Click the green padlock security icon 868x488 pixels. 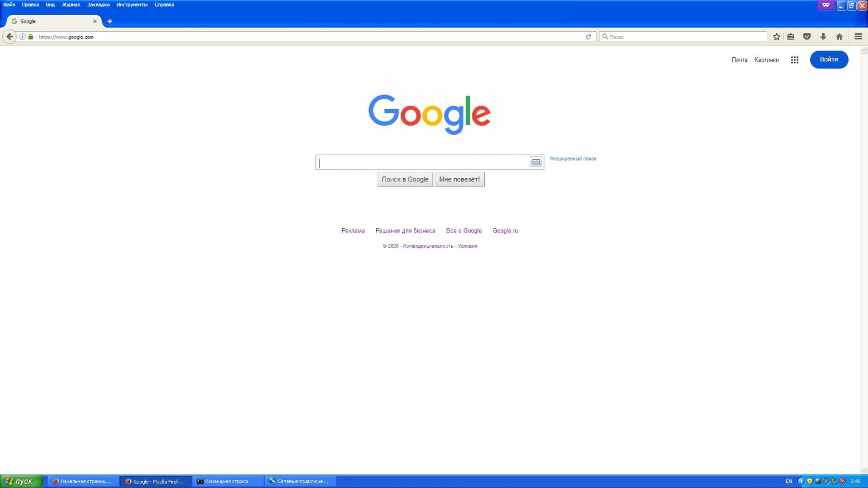click(x=31, y=37)
